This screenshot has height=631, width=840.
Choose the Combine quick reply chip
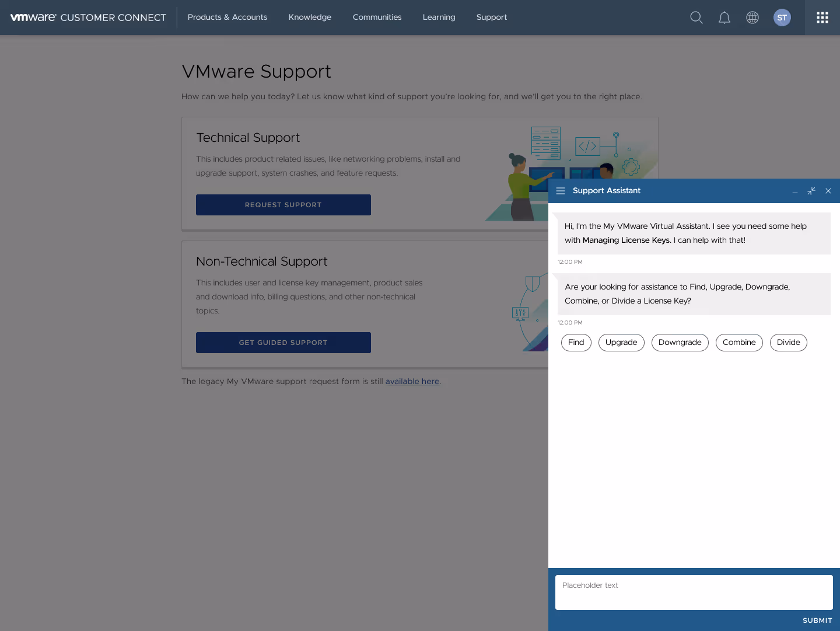pos(739,343)
